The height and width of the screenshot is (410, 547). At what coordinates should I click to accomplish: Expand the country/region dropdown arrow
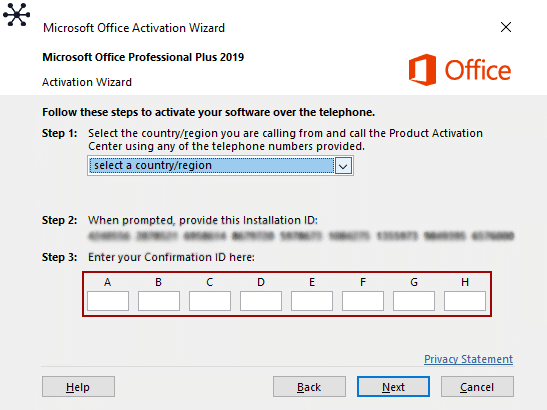click(x=343, y=166)
